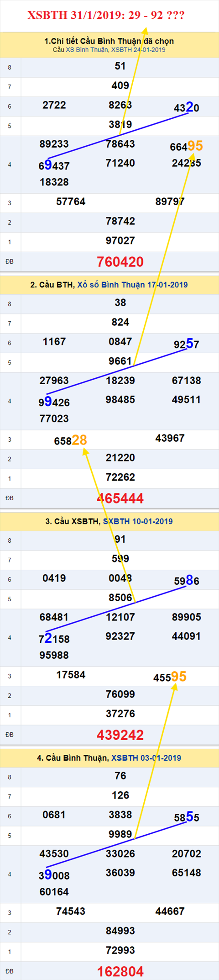Click the second prize number 78742

(120, 221)
